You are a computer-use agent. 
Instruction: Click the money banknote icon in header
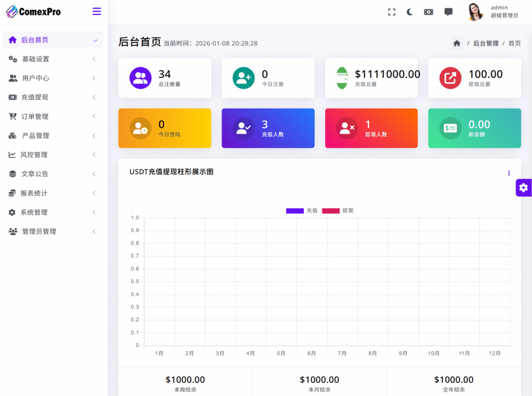428,12
